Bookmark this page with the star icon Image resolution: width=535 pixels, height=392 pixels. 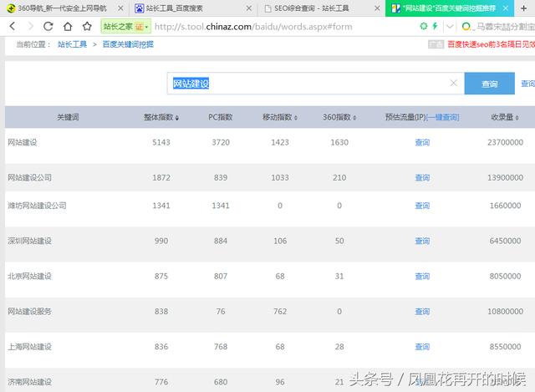(87, 26)
